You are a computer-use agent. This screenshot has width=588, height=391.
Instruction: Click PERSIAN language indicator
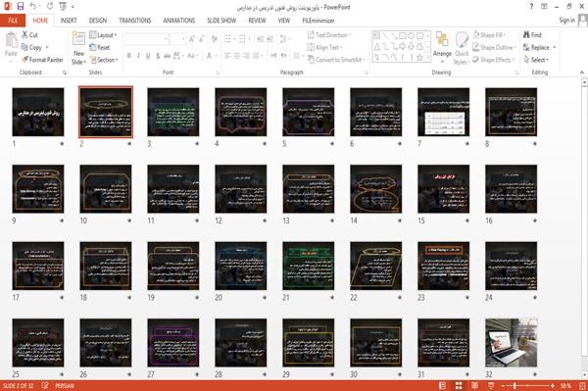click(65, 386)
